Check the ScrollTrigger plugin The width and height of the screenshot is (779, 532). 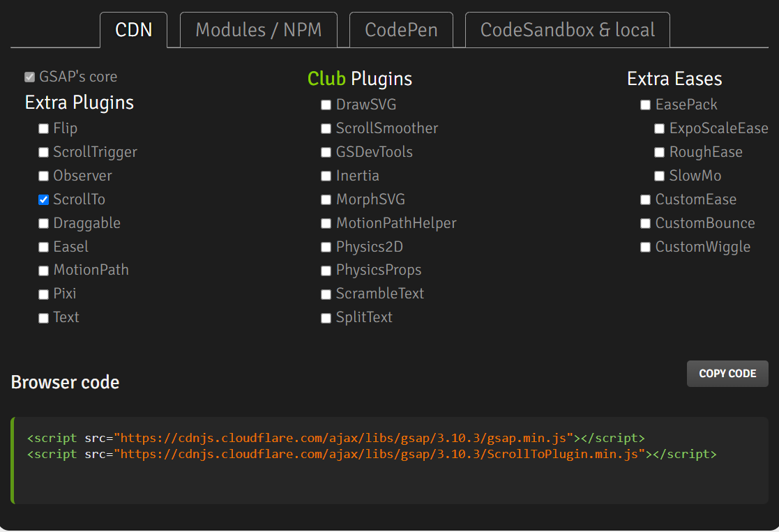tap(44, 153)
